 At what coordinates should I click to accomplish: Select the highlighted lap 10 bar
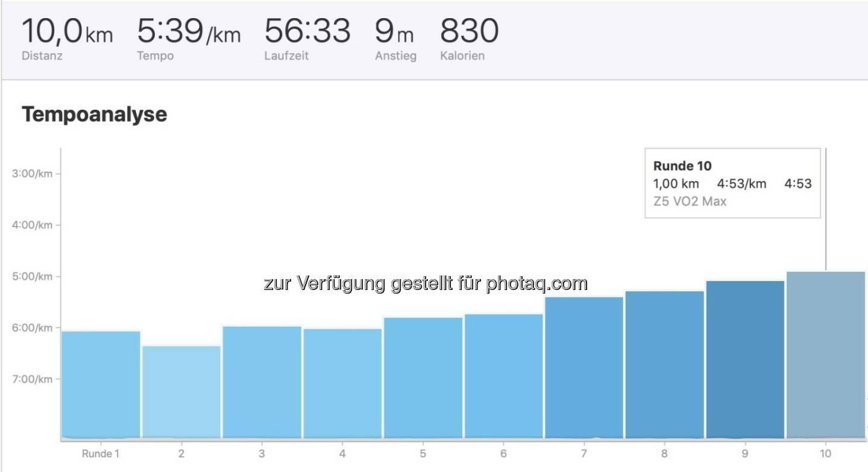point(826,354)
